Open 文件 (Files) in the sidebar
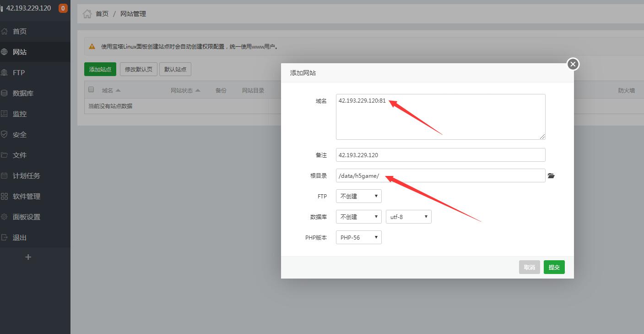The width and height of the screenshot is (644, 334). click(20, 155)
